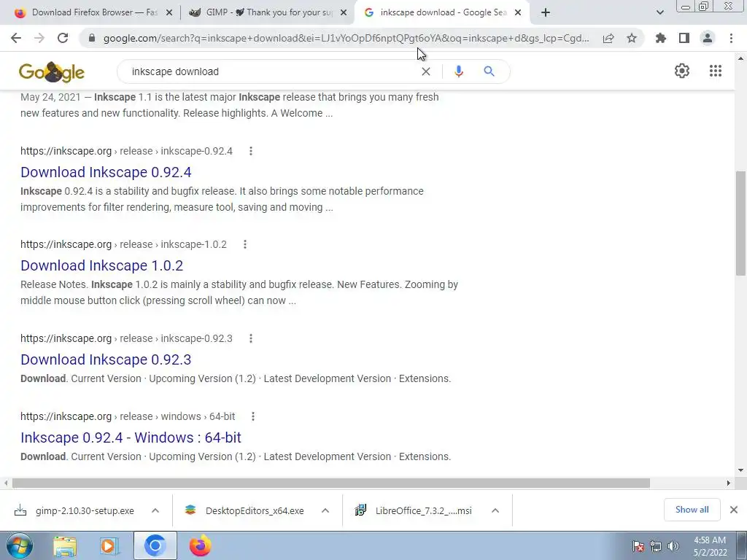
Task: Submit search with the magnifier icon
Action: [489, 71]
